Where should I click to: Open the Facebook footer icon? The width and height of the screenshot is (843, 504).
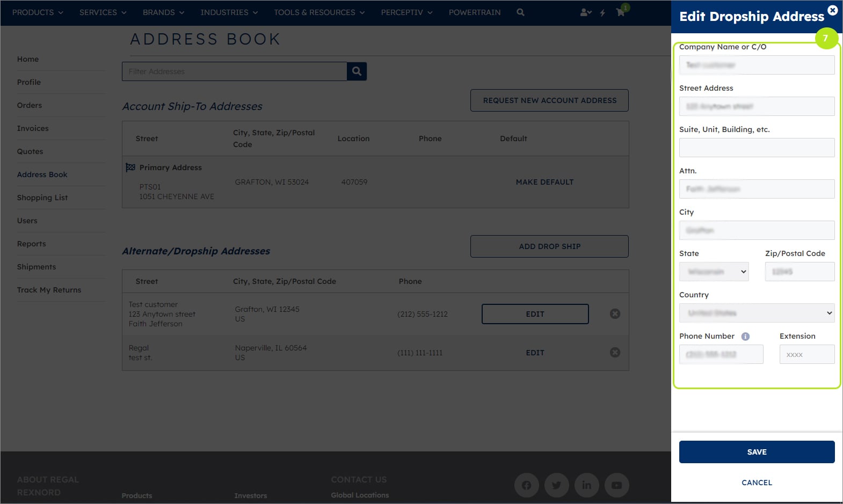pos(527,485)
